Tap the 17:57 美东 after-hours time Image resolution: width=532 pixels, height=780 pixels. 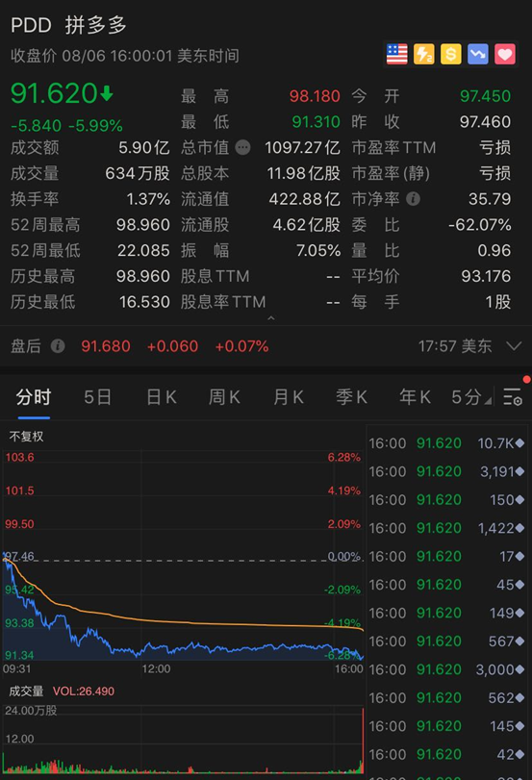455,345
